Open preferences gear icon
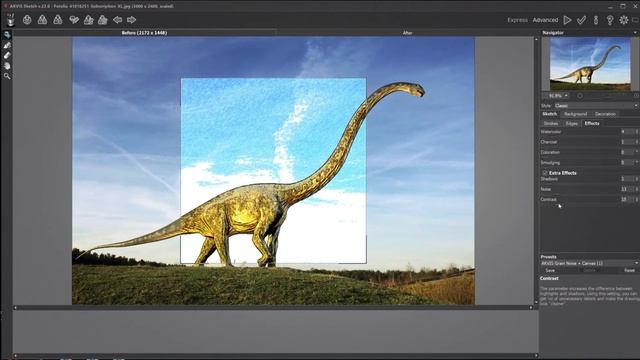 pyautogui.click(x=624, y=20)
